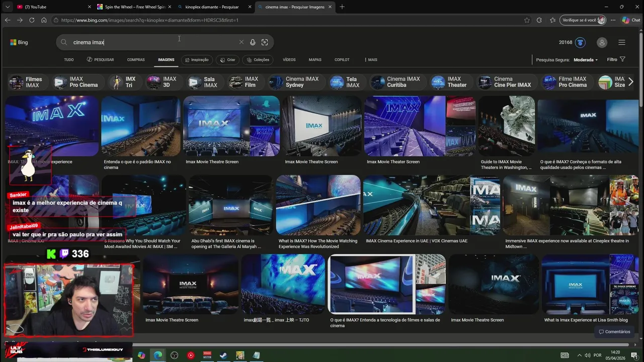Clear the Bing search box
644x362 pixels.
pyautogui.click(x=241, y=42)
